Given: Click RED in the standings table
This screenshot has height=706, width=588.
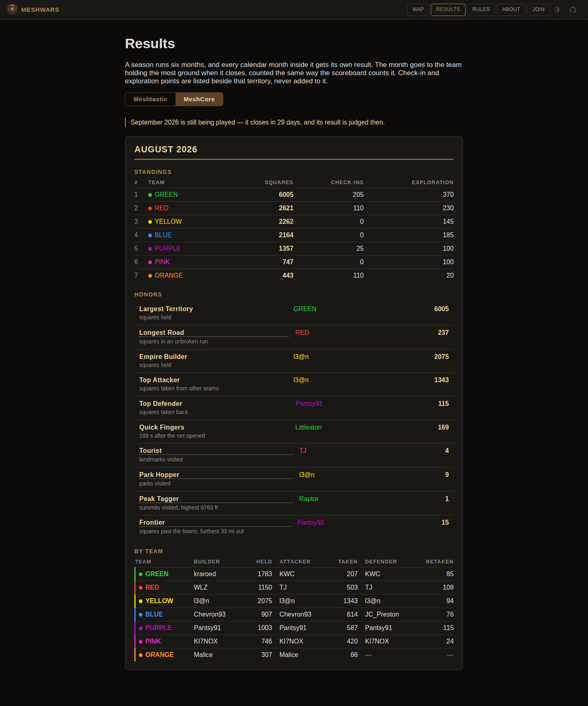Looking at the screenshot, I should pos(162,208).
